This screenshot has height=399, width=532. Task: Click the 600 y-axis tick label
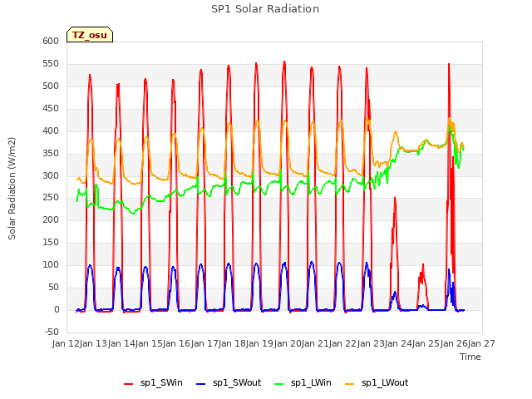pyautogui.click(x=51, y=41)
